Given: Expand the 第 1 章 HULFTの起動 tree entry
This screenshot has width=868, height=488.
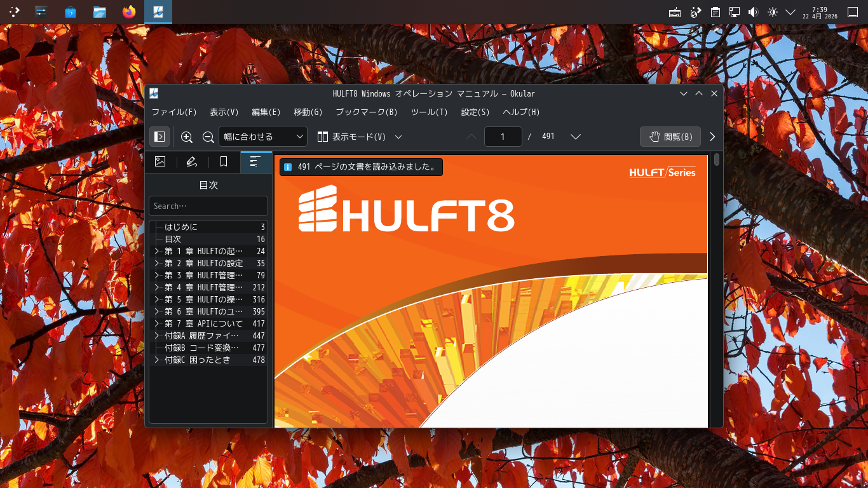Looking at the screenshot, I should [x=156, y=251].
